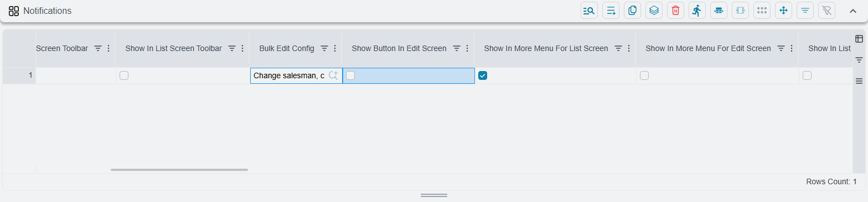The width and height of the screenshot is (868, 202).
Task: Open Bulk Edit Config column menu
Action: [x=335, y=49]
